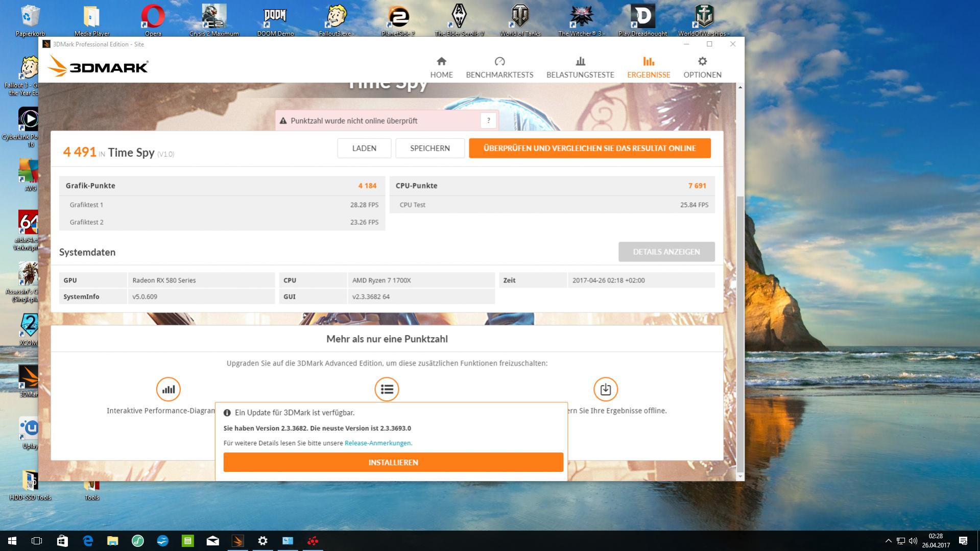Open the Crysis 2 Maximum desktop shortcut
Screen dimensions: 980x551
coord(214,19)
